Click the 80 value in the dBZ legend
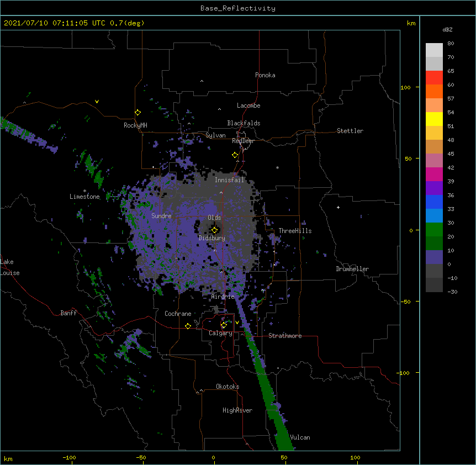 tap(451, 44)
